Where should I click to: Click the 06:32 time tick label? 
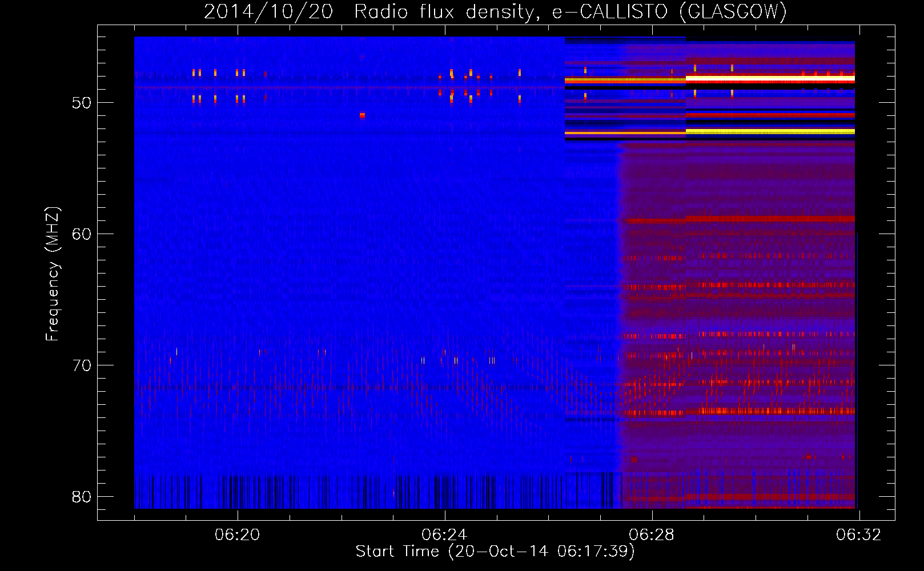coord(859,535)
